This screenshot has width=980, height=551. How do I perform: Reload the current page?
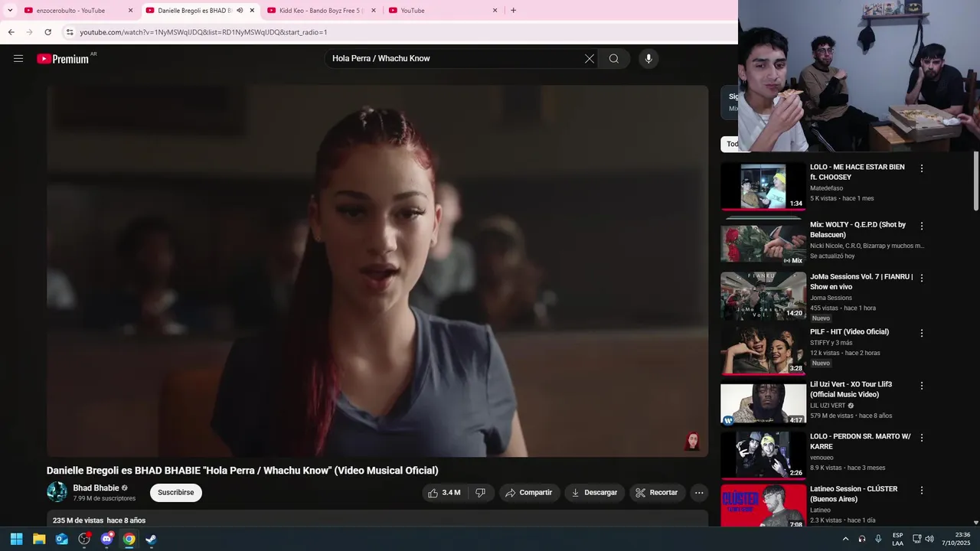[x=47, y=32]
